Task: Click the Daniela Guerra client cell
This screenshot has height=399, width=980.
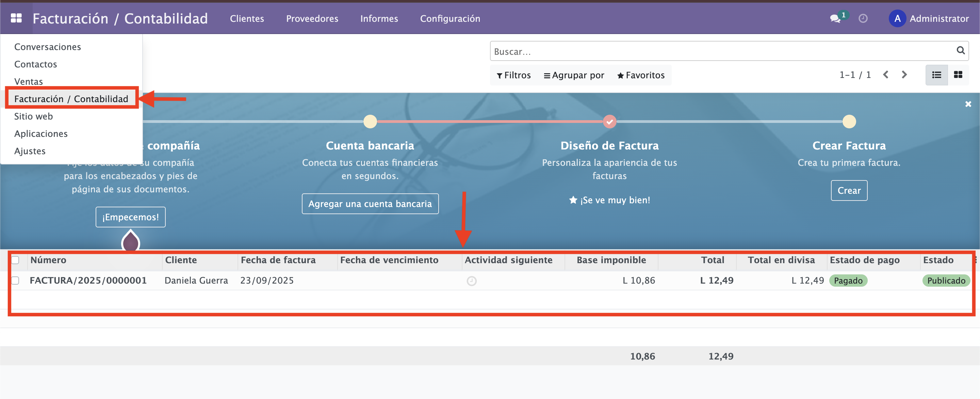Action: [196, 281]
